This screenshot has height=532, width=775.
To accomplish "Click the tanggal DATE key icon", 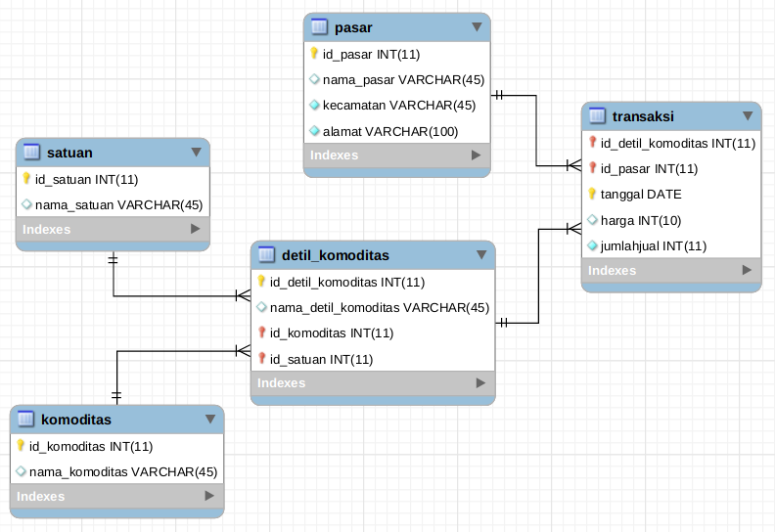I will [x=592, y=194].
